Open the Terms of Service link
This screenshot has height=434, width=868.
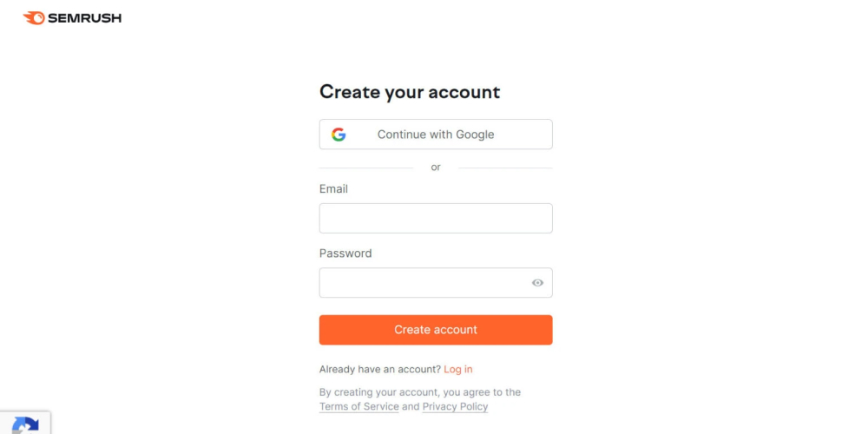[x=359, y=406]
